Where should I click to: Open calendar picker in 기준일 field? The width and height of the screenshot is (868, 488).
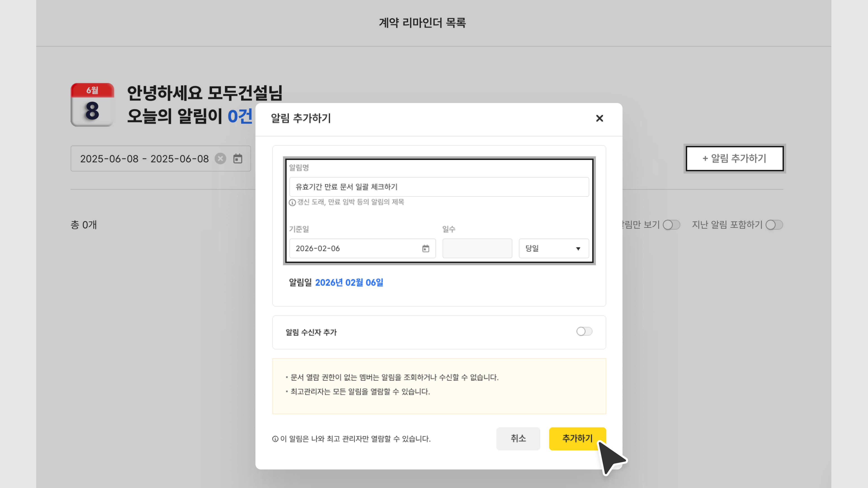click(426, 249)
